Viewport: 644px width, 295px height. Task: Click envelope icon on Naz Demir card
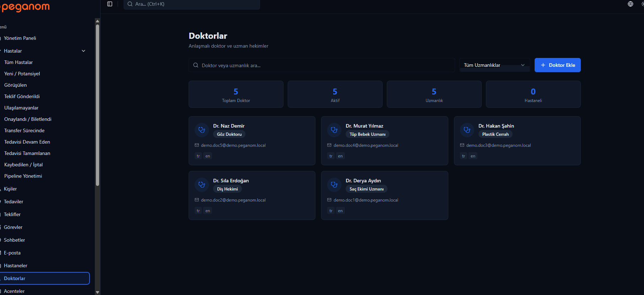[197, 145]
